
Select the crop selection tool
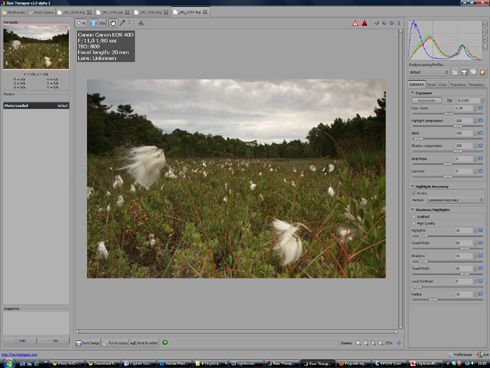131,23
